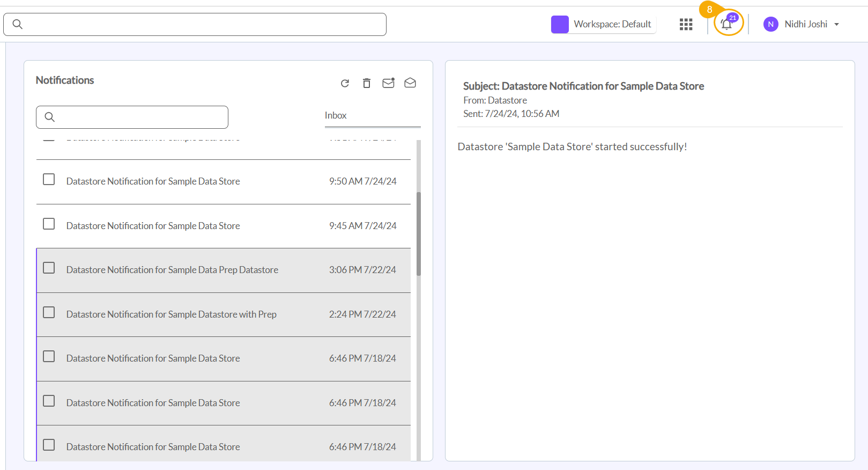The height and width of the screenshot is (470, 868).
Task: Select checkbox for Sample Data Prep Datastore
Action: tap(49, 268)
